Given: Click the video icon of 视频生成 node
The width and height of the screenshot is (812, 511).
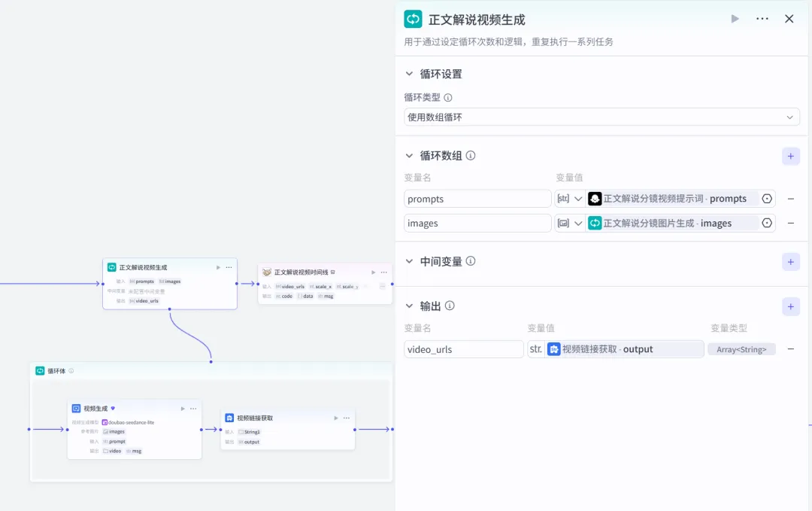Looking at the screenshot, I should [x=76, y=409].
